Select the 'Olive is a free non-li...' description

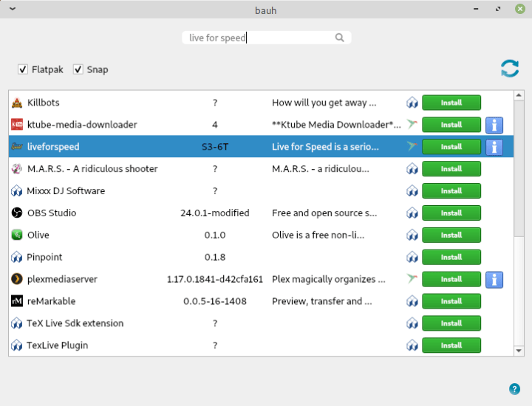click(318, 235)
